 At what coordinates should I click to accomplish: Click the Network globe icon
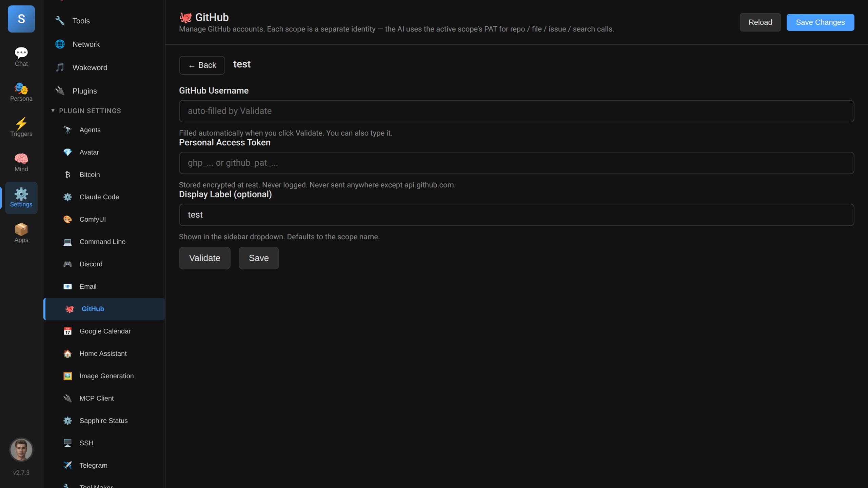60,44
